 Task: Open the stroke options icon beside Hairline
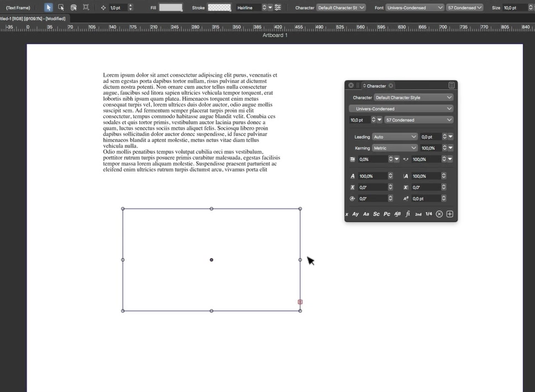coord(277,8)
